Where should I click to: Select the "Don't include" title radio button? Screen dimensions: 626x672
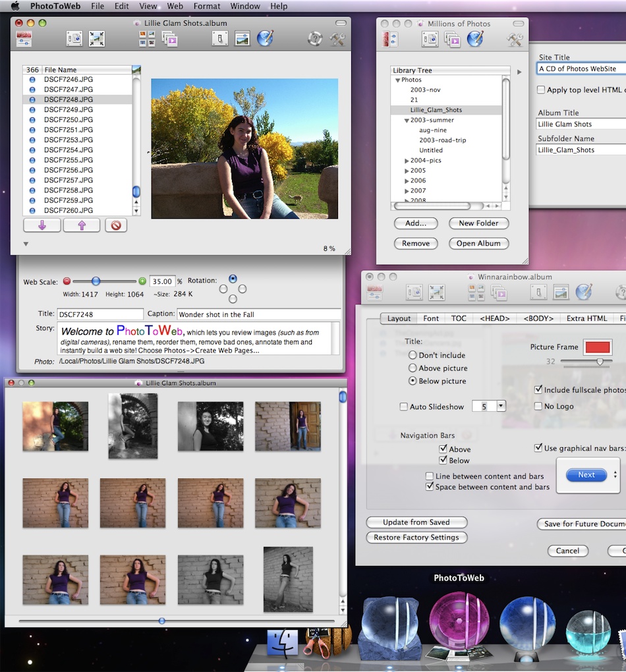[413, 355]
